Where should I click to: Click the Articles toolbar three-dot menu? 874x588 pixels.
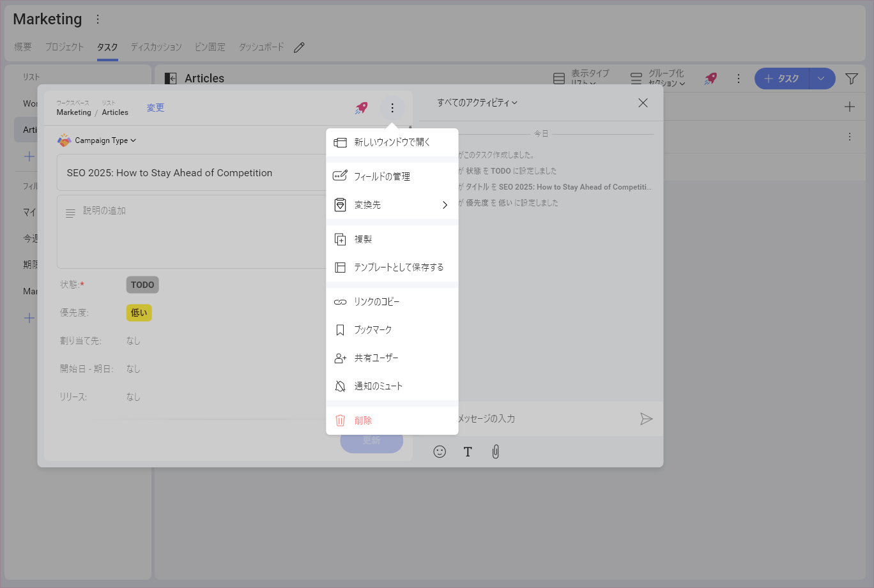point(739,79)
